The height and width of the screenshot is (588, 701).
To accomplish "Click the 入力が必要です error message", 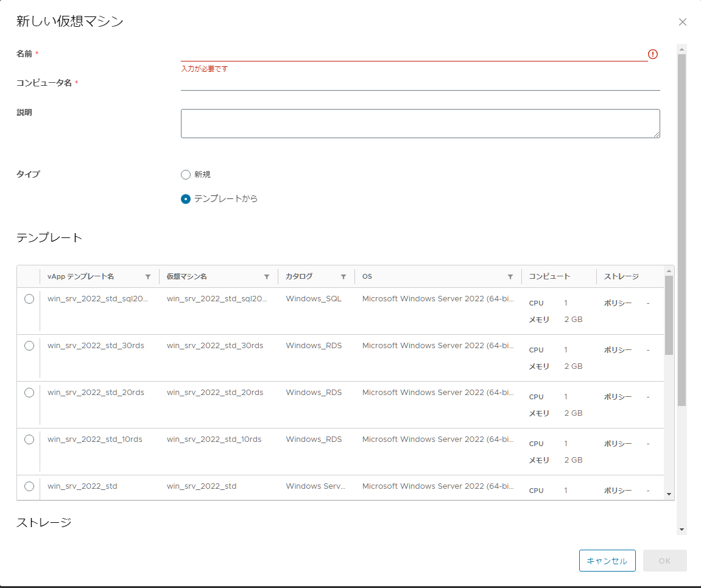I will click(204, 69).
